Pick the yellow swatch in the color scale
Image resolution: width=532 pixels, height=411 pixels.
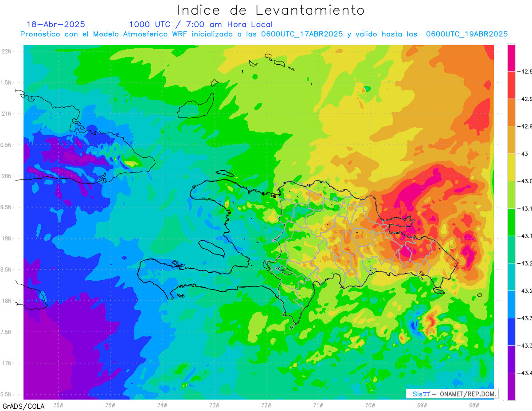point(511,167)
